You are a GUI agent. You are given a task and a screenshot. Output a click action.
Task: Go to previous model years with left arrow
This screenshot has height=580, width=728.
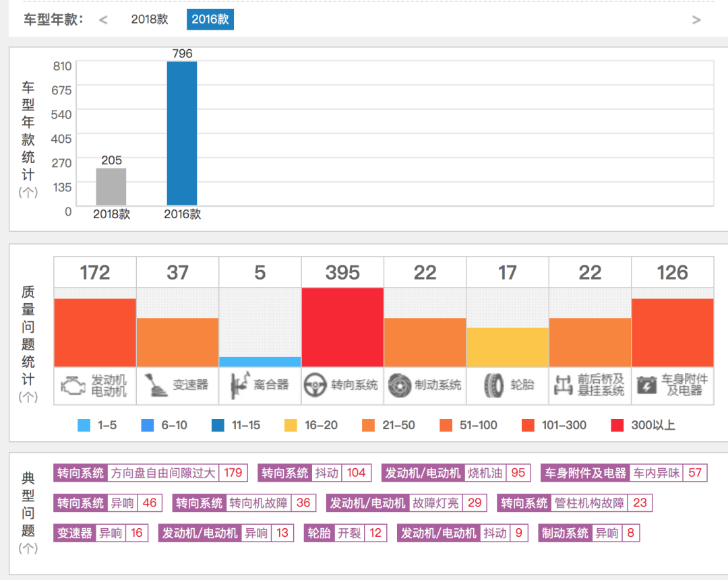coord(103,20)
